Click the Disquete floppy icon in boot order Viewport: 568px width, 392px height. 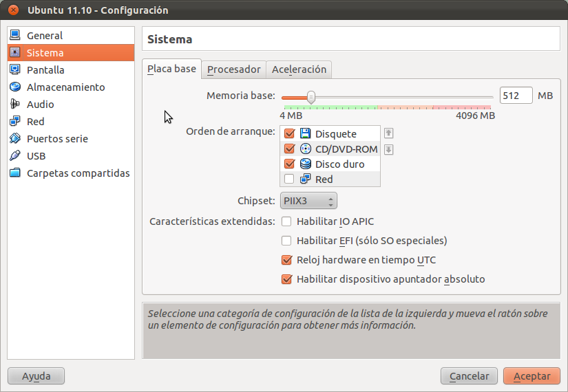coord(306,133)
